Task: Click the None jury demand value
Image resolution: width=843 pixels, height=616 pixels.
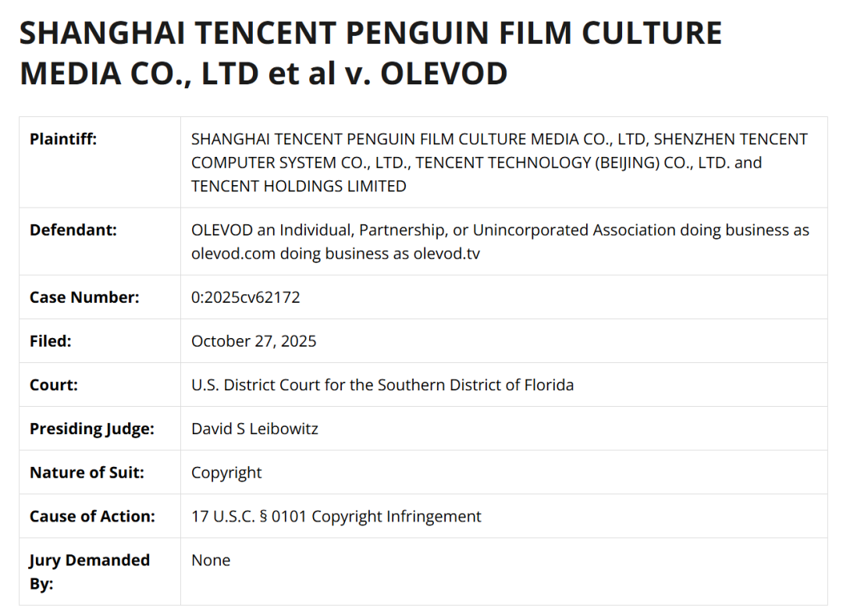Action: (211, 561)
